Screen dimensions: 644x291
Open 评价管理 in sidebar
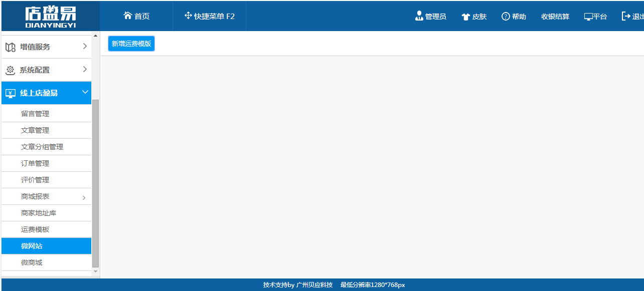47,180
